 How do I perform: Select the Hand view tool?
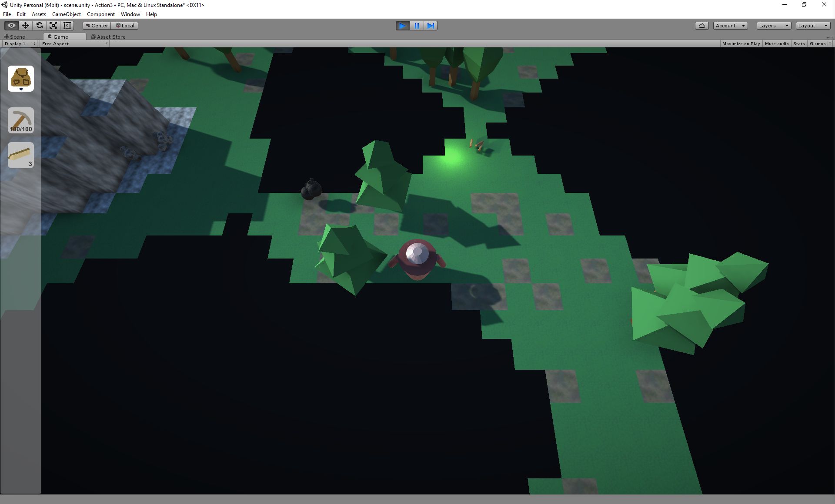[11, 26]
